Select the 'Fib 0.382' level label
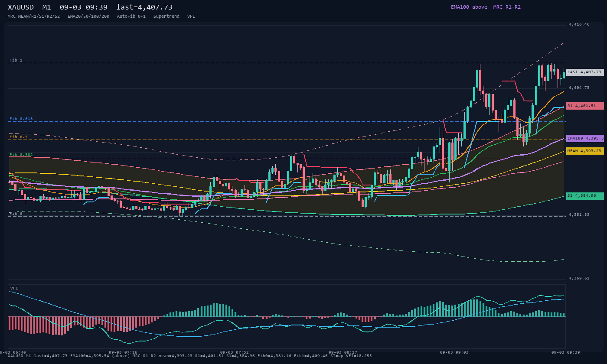Screen dimensions: 607x364 [21, 155]
